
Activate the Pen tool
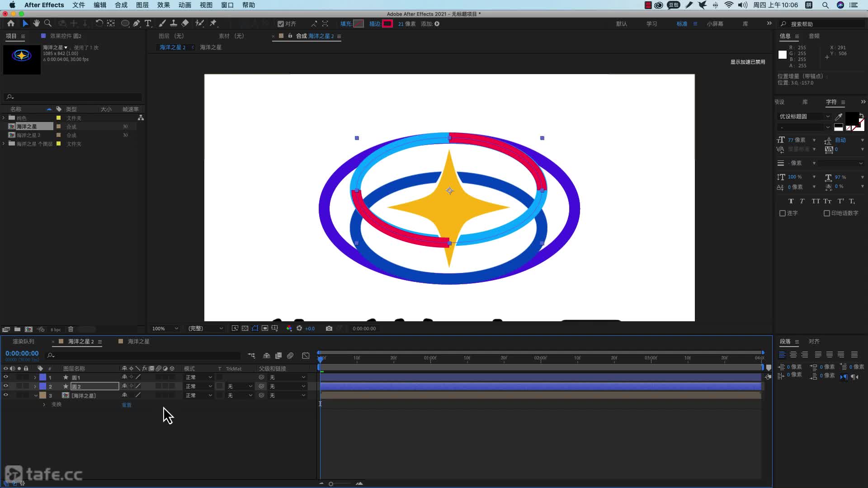tap(137, 23)
